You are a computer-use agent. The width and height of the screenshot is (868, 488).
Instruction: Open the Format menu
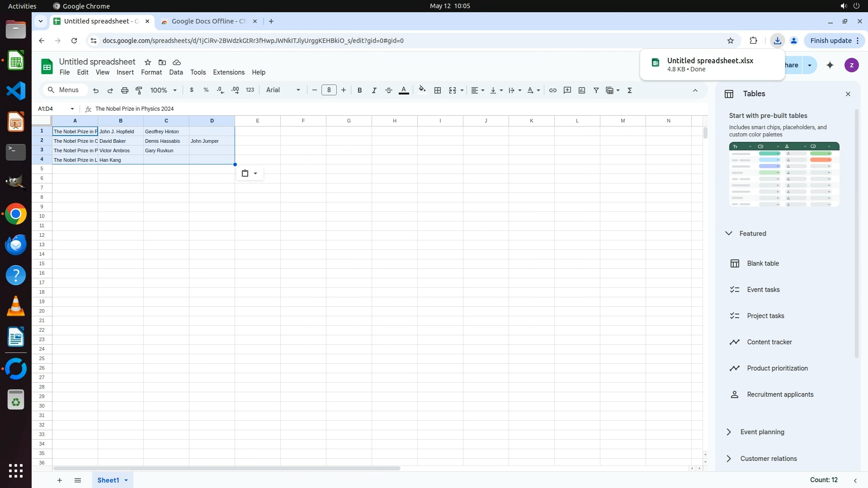151,72
